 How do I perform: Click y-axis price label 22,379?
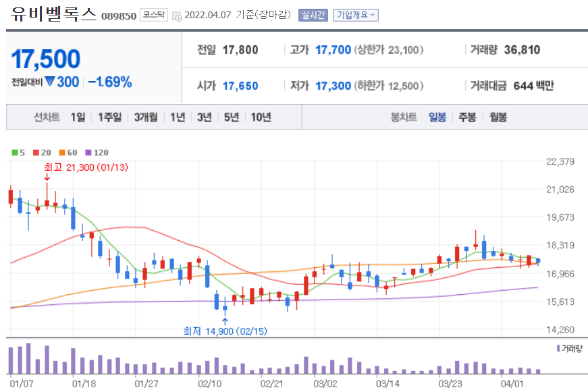tap(560, 161)
